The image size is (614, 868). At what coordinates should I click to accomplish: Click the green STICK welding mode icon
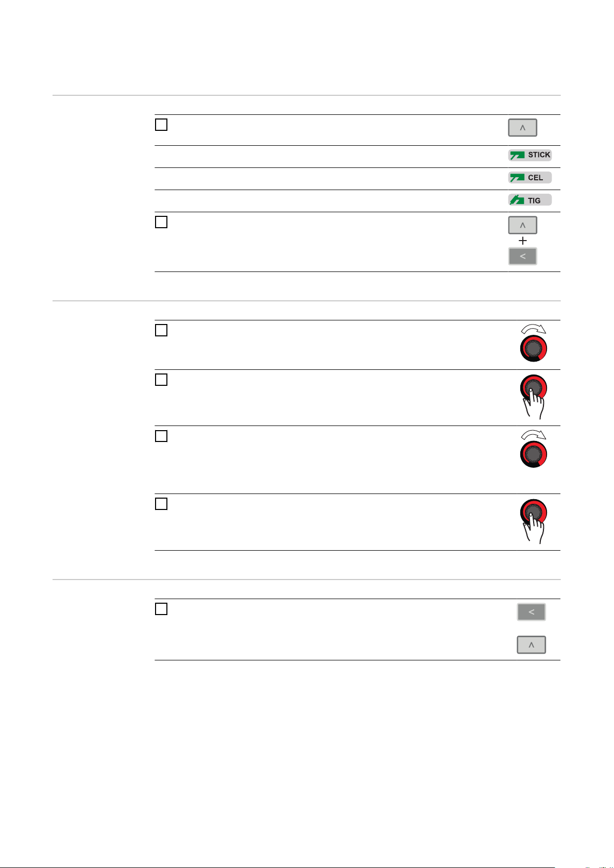click(530, 155)
